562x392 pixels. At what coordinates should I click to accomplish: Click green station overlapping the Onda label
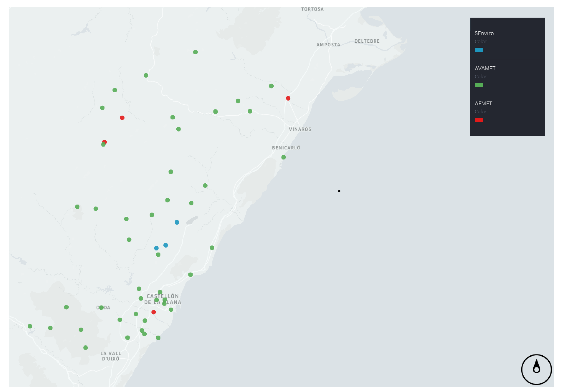tap(101, 307)
